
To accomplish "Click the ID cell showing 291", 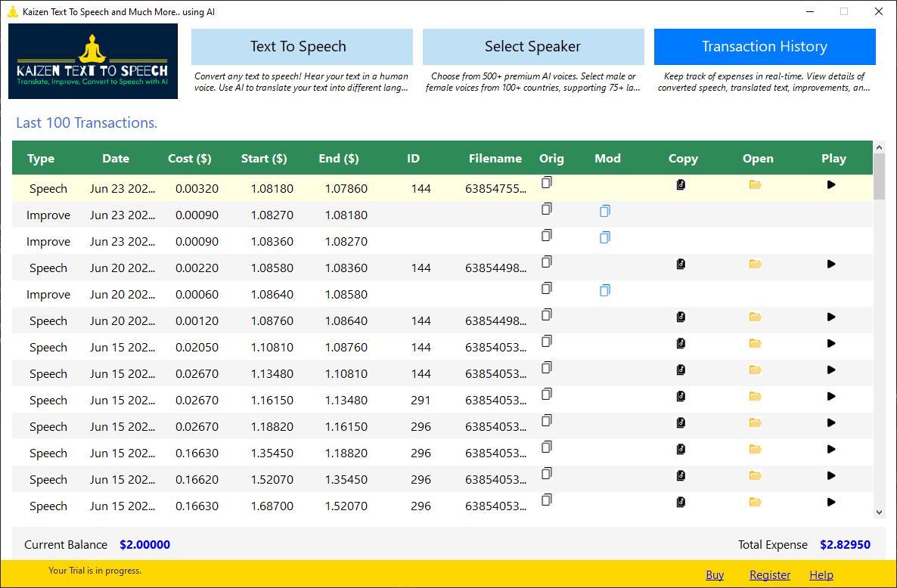I will [421, 400].
